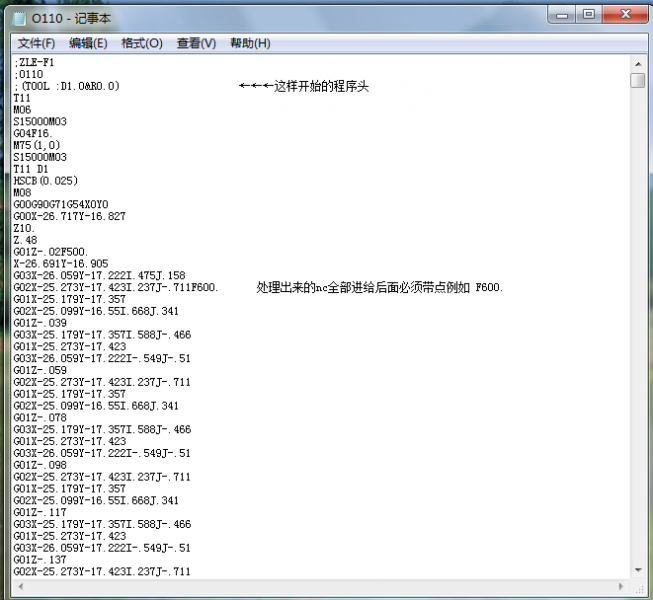
Task: Open the 文件(F) menu
Action: click(x=36, y=43)
